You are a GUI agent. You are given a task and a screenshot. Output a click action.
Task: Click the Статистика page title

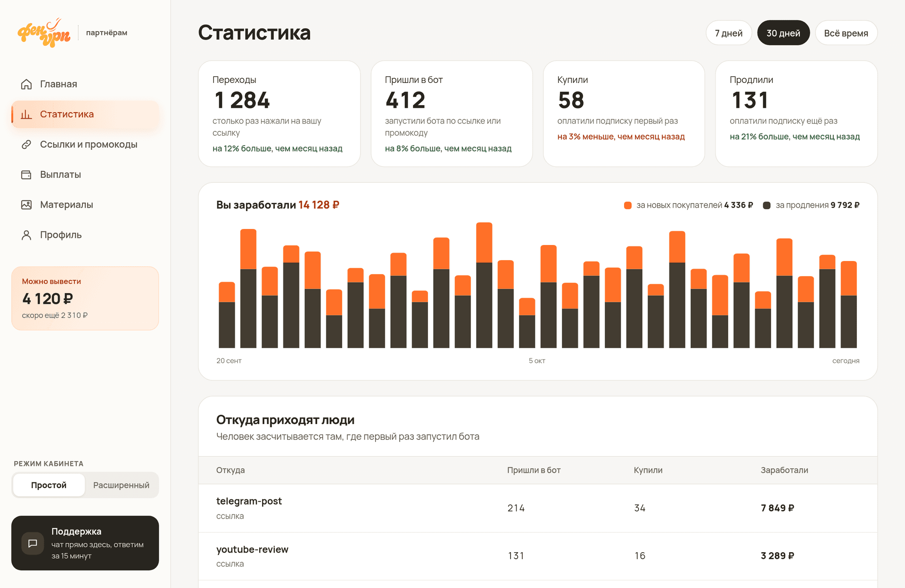point(255,33)
